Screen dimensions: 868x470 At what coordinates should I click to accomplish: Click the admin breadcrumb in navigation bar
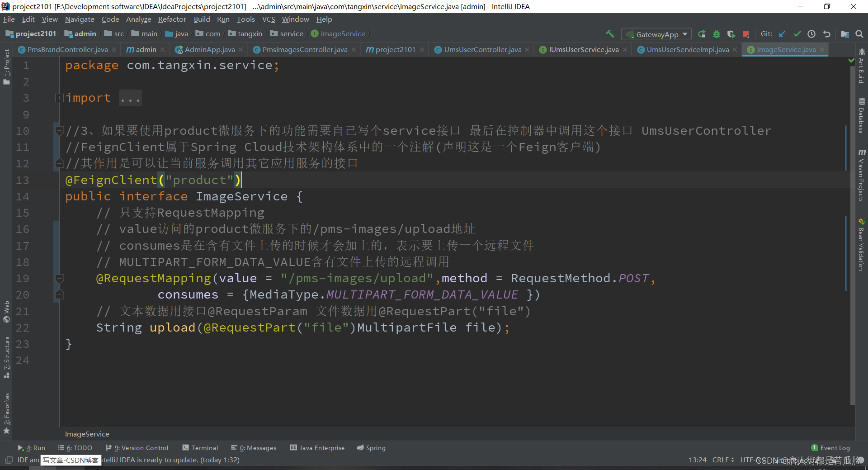[80, 34]
